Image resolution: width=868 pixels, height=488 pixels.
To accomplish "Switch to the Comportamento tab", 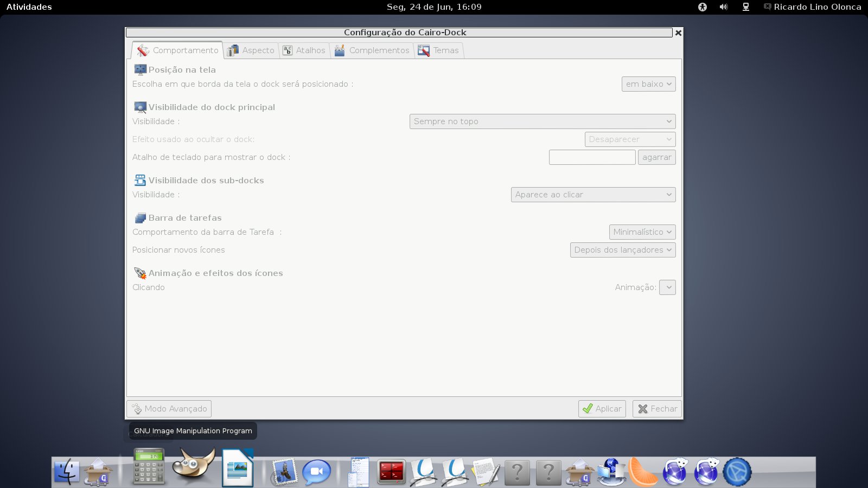I will [177, 50].
